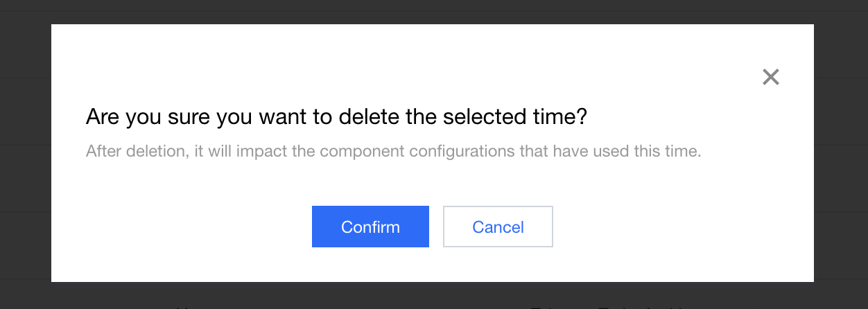The height and width of the screenshot is (309, 868).
Task: Click the dialog heading about deleting time
Action: (336, 117)
